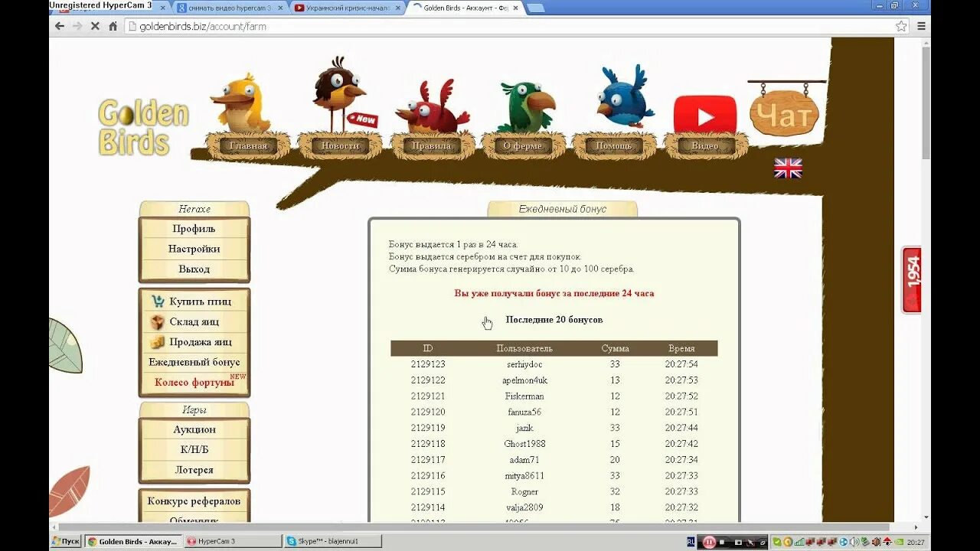Switch language with the UK flag
This screenshot has width=980, height=551.
788,168
